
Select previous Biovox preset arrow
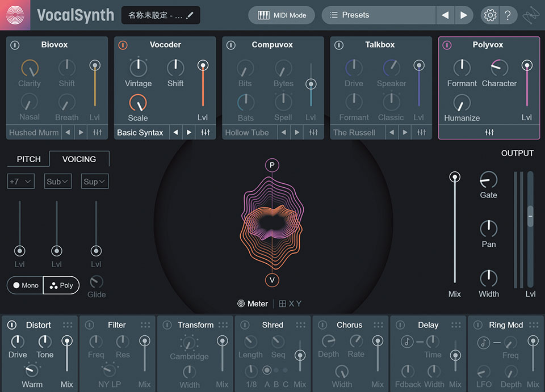tap(68, 132)
